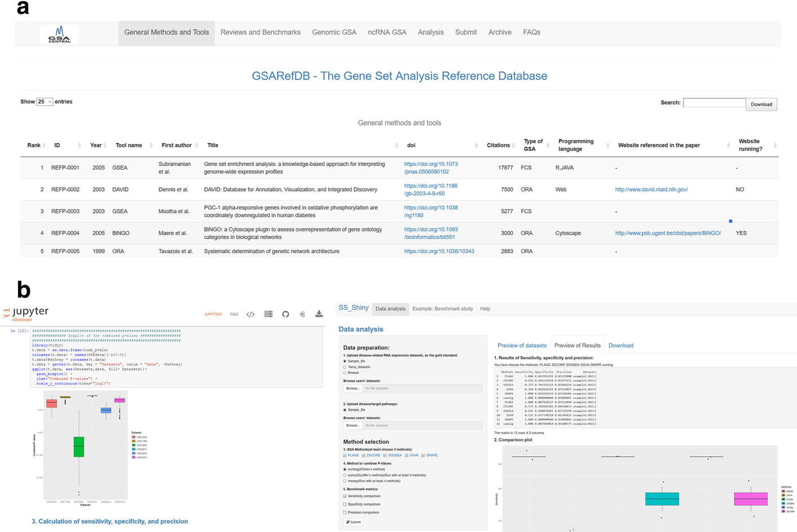
Task: Click the Title column sort icon
Action: pos(397,145)
